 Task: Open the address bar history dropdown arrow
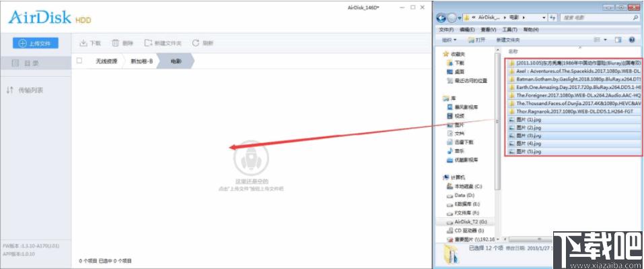[x=544, y=18]
